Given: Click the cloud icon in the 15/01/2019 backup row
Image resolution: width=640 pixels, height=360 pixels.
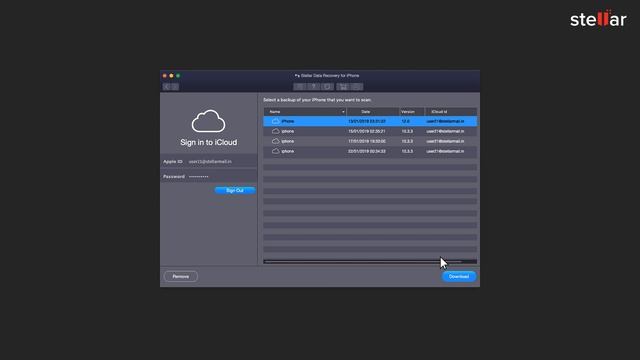Looking at the screenshot, I should pyautogui.click(x=276, y=131).
